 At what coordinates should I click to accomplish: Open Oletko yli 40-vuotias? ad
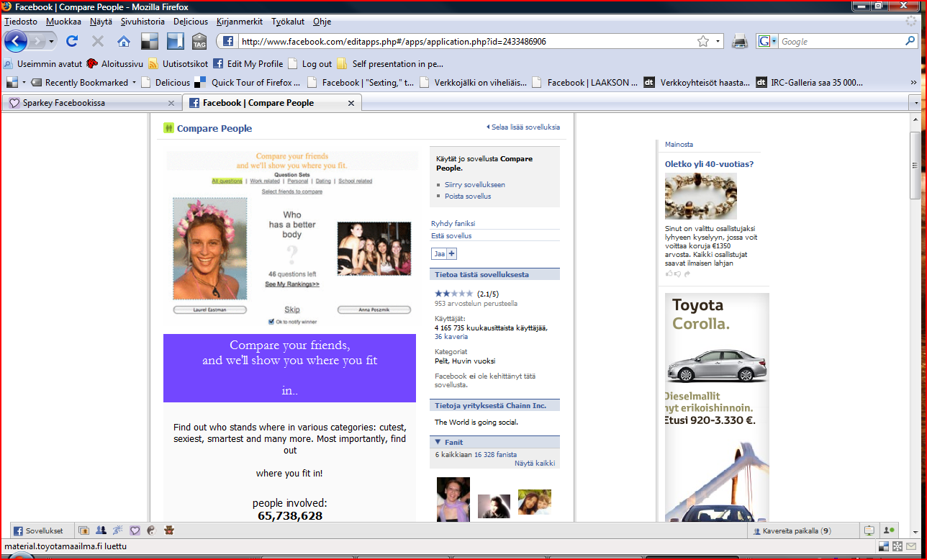[709, 164]
